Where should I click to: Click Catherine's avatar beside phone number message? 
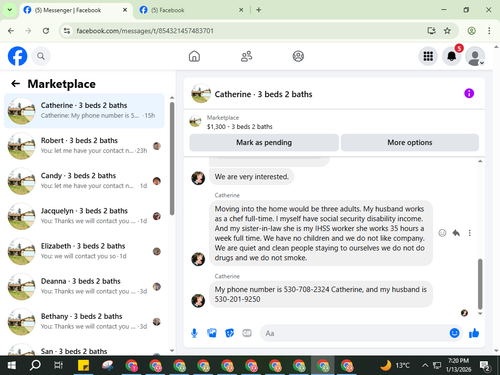198,300
